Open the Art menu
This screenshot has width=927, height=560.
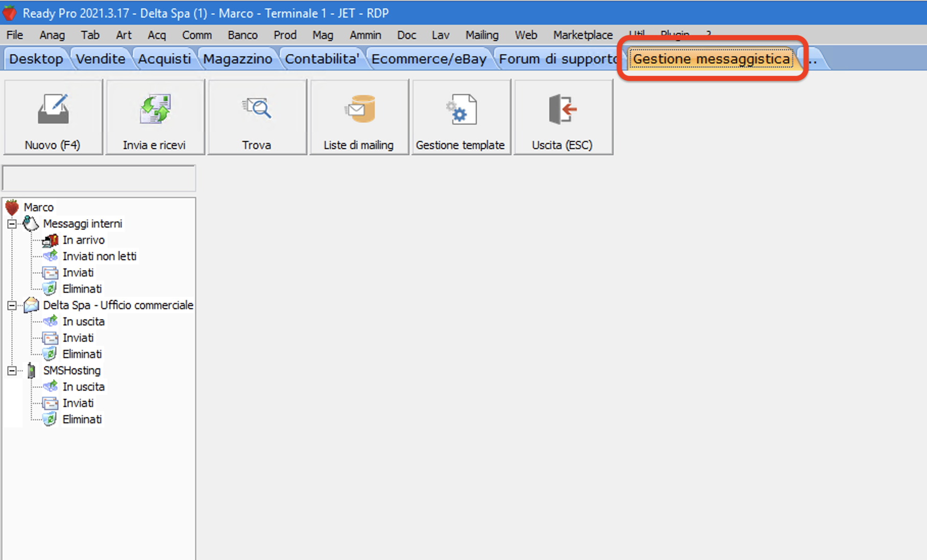click(x=124, y=35)
